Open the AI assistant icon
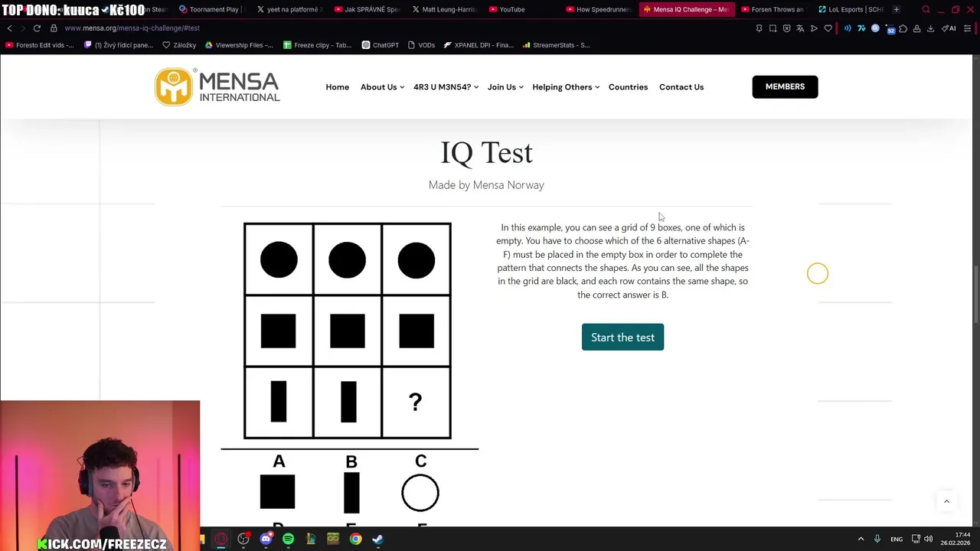This screenshot has width=980, height=551. coord(948,28)
